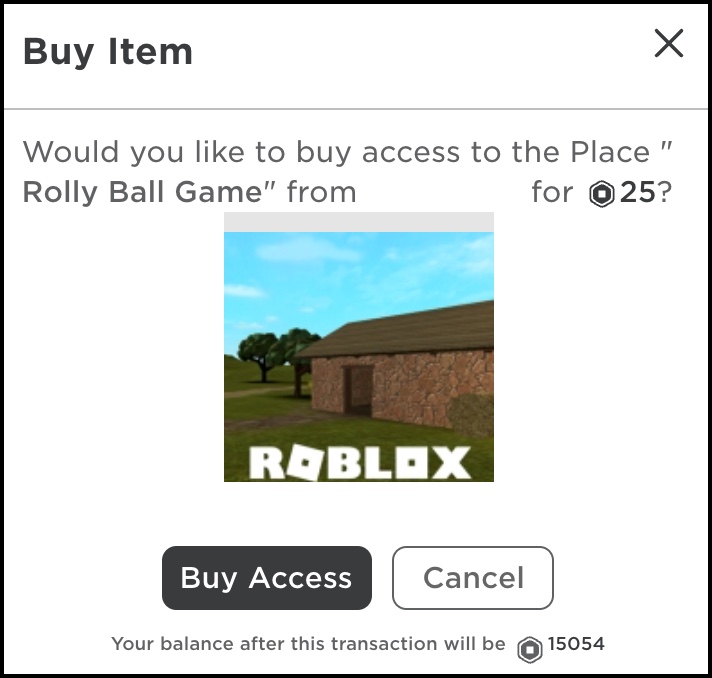The height and width of the screenshot is (678, 712).
Task: Click the word "from" in the prompt
Action: click(321, 192)
